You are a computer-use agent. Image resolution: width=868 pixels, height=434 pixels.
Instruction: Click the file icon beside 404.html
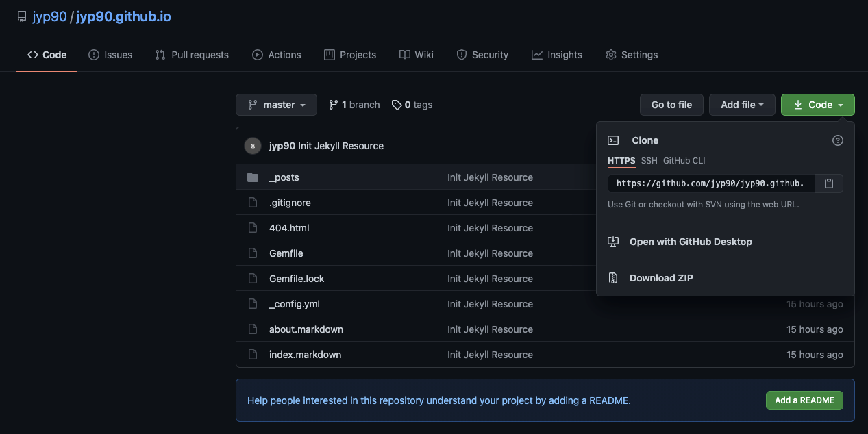(x=253, y=228)
